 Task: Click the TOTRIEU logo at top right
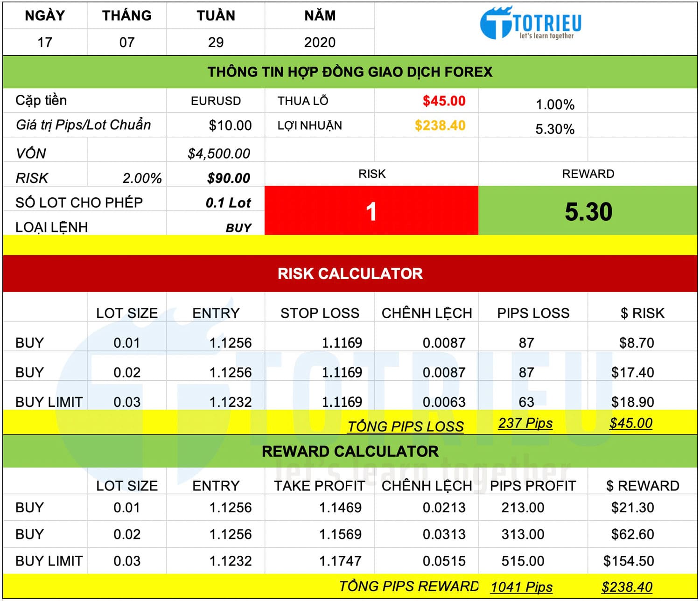pos(531,23)
